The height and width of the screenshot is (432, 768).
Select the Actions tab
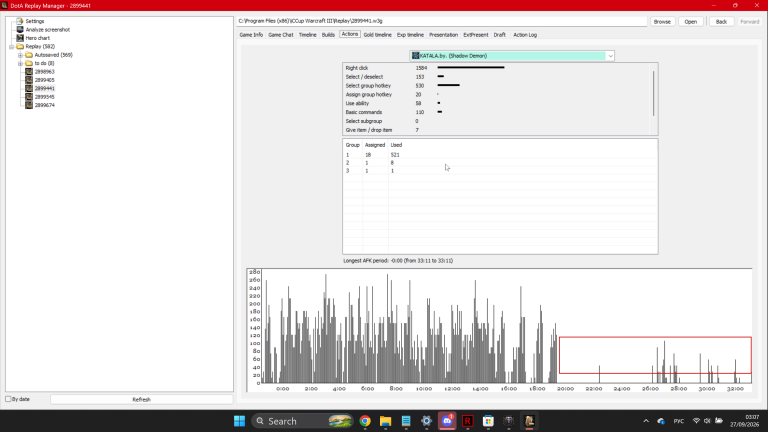pos(350,34)
